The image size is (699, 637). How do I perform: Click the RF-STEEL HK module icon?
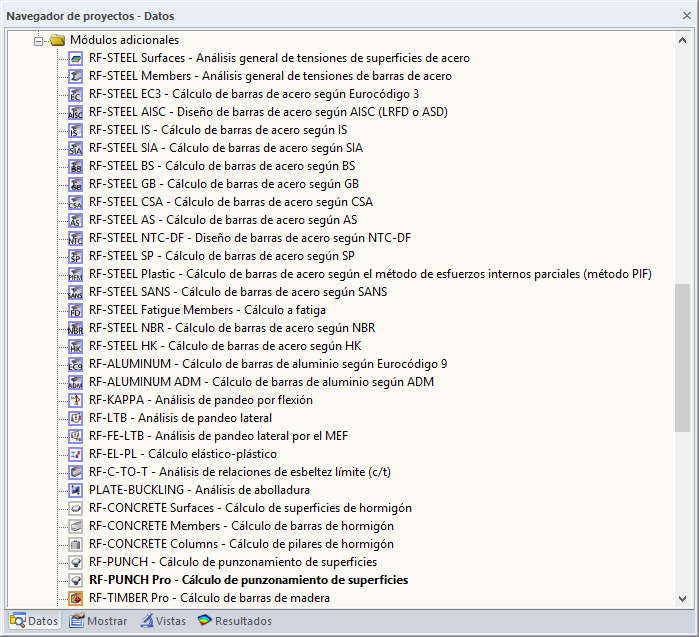click(x=75, y=346)
